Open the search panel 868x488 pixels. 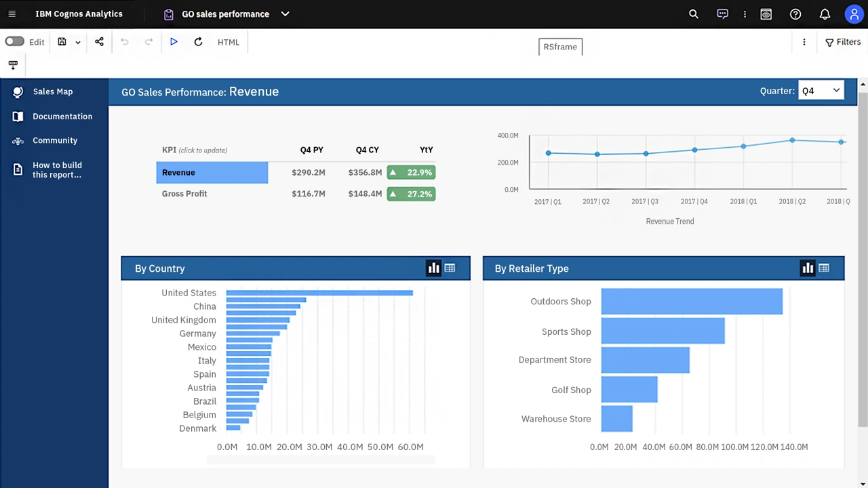[693, 14]
